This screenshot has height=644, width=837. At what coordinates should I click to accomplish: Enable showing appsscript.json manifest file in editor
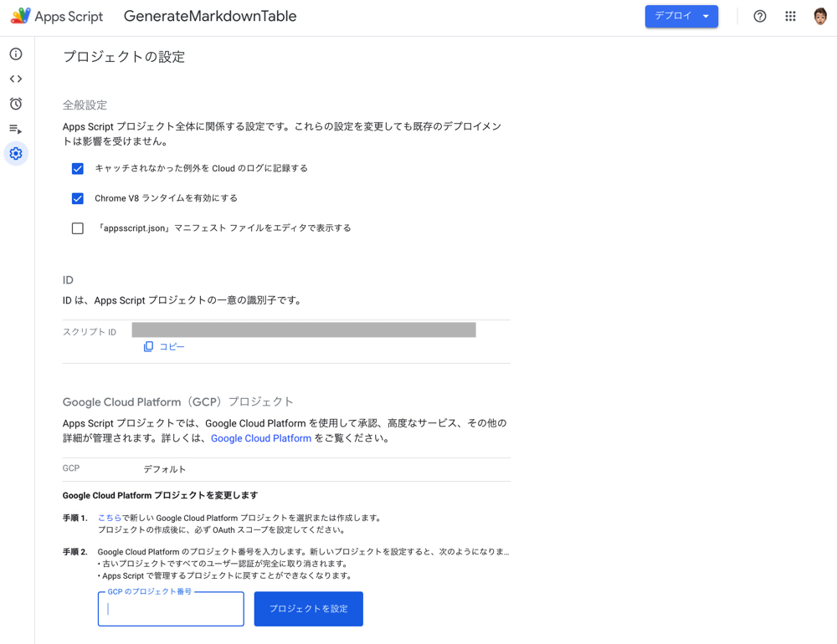pyautogui.click(x=78, y=228)
